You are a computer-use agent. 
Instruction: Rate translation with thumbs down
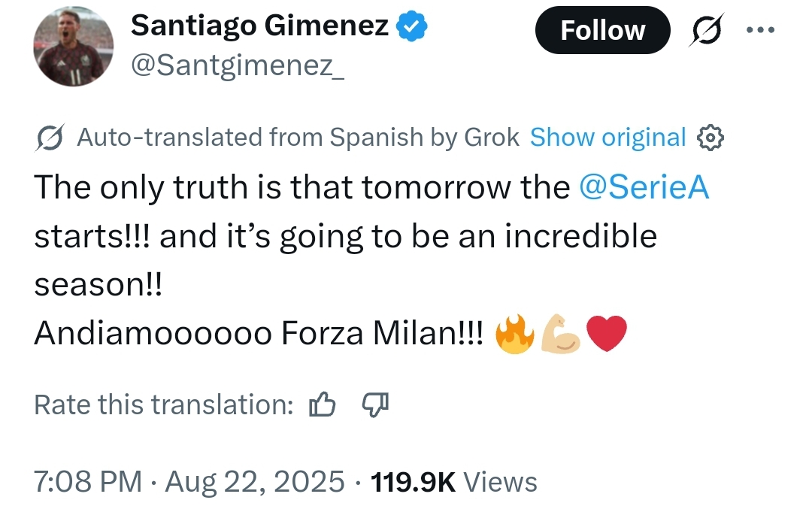(375, 405)
